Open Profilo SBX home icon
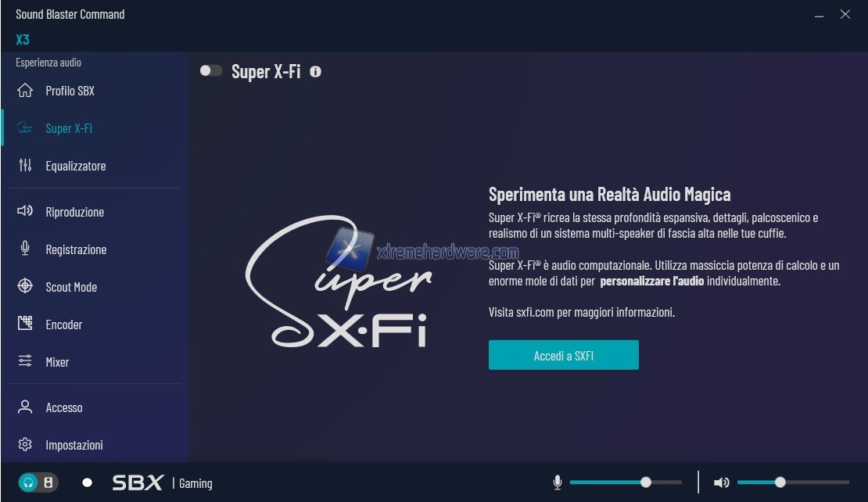Screen dimensions: 868x502 click(25, 90)
